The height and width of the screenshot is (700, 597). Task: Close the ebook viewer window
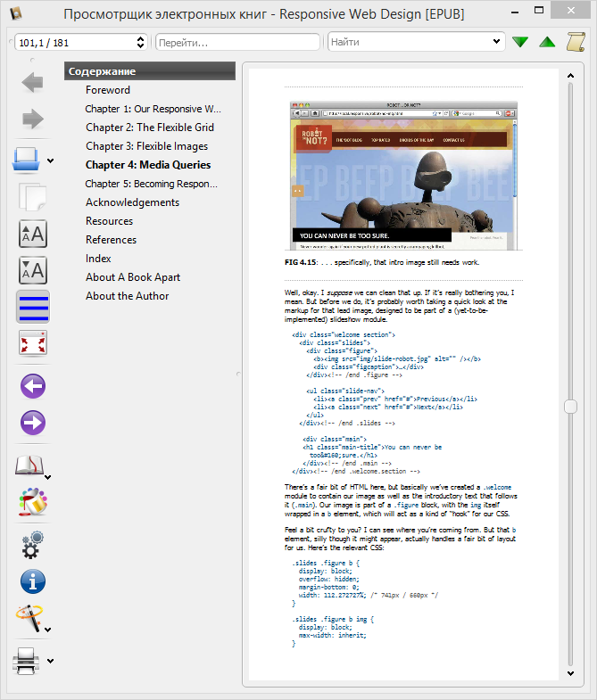tap(571, 11)
